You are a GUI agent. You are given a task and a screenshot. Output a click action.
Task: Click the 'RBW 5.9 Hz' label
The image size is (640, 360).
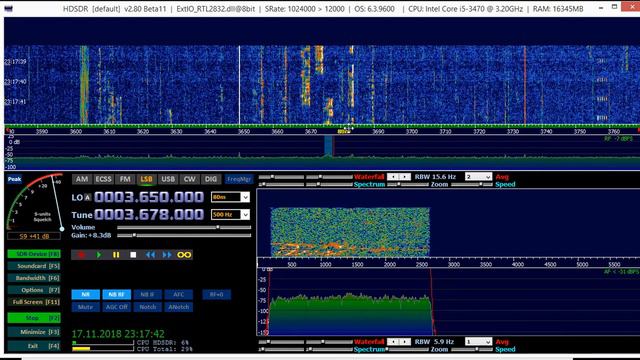pyautogui.click(x=434, y=342)
